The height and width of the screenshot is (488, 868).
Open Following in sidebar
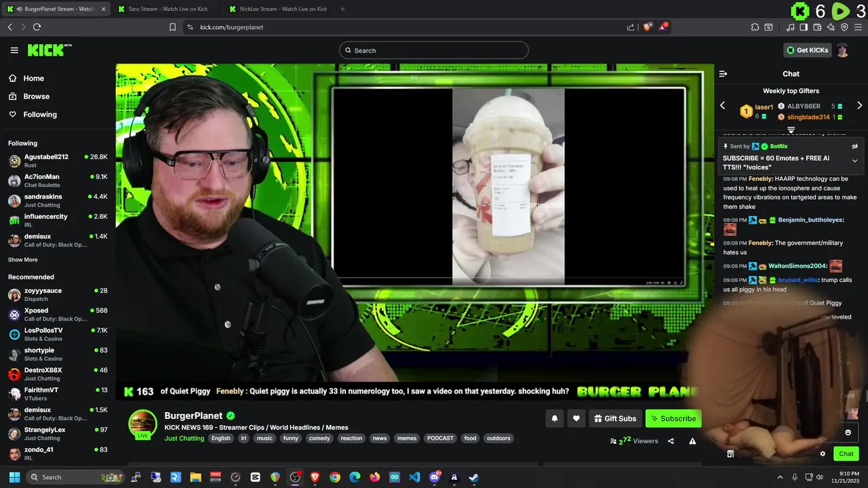39,115
